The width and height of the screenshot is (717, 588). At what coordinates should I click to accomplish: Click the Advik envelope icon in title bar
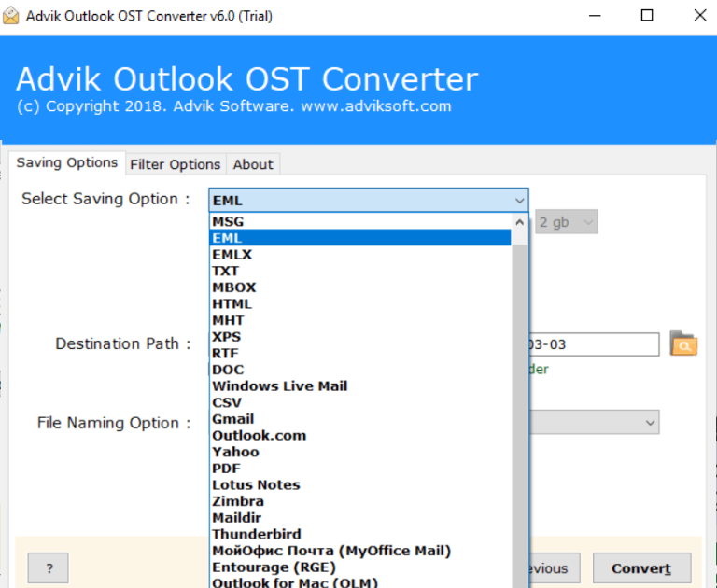[11, 16]
